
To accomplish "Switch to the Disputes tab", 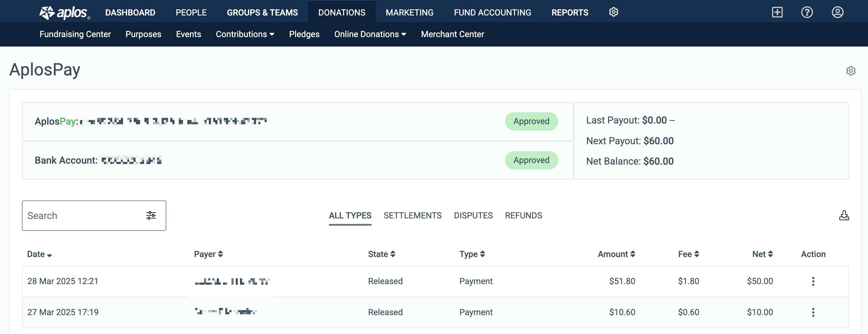I will point(473,215).
